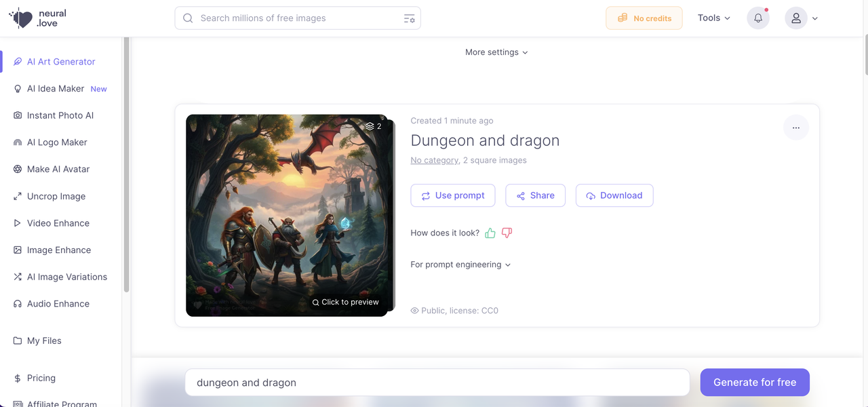Click the My Files folder icon
This screenshot has height=407, width=868.
point(18,341)
